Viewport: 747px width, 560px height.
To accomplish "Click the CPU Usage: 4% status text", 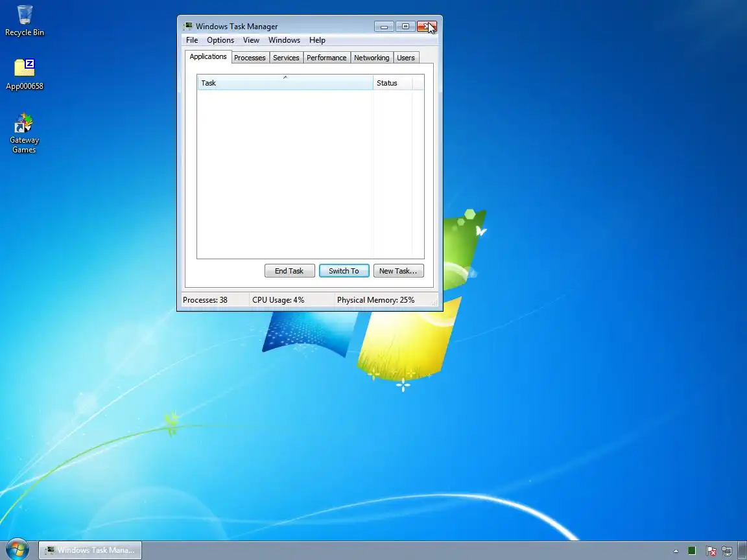I will point(278,300).
